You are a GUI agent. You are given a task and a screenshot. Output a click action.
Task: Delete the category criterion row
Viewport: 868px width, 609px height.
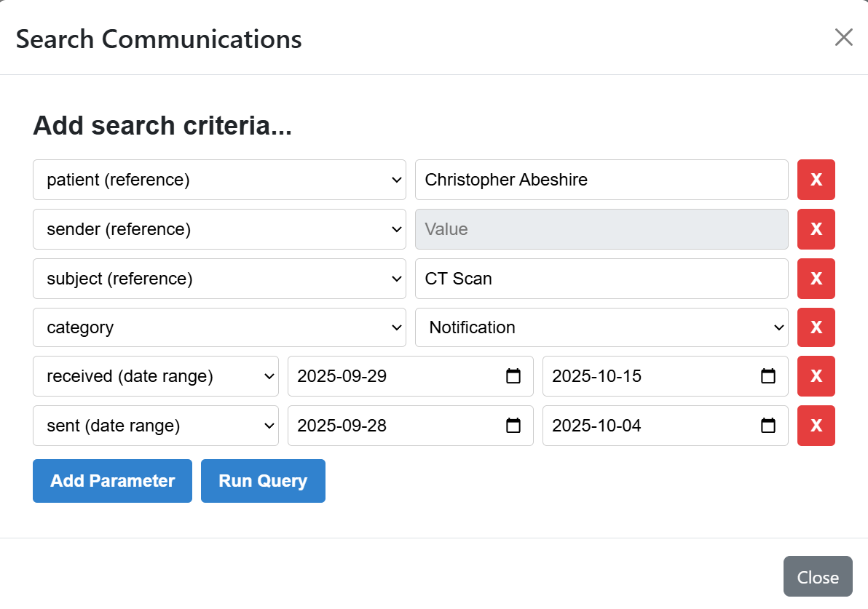point(816,327)
